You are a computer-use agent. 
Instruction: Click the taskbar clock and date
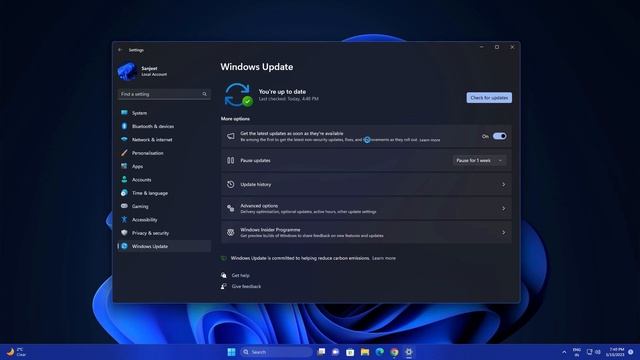[x=616, y=352]
